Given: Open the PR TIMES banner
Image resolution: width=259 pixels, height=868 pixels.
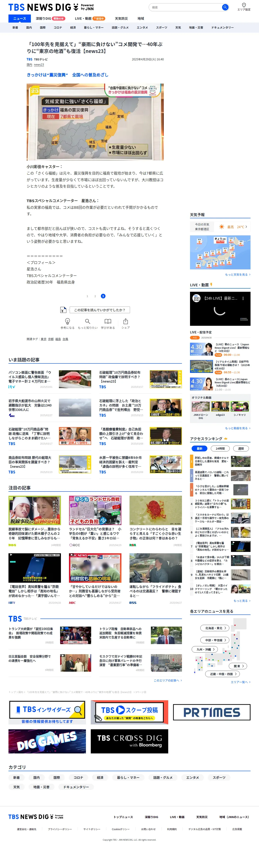Looking at the screenshot, I should tap(212, 712).
